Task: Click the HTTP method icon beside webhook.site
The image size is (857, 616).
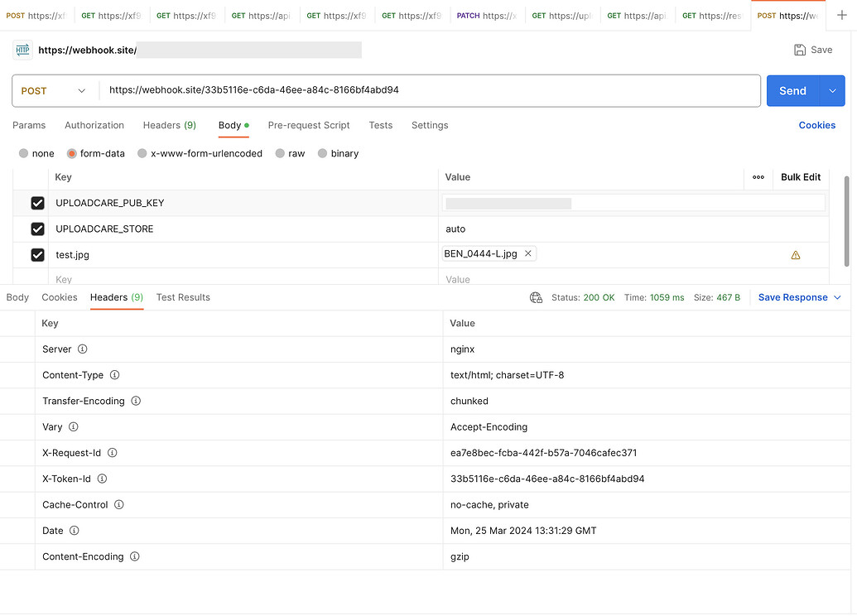Action: tap(22, 50)
